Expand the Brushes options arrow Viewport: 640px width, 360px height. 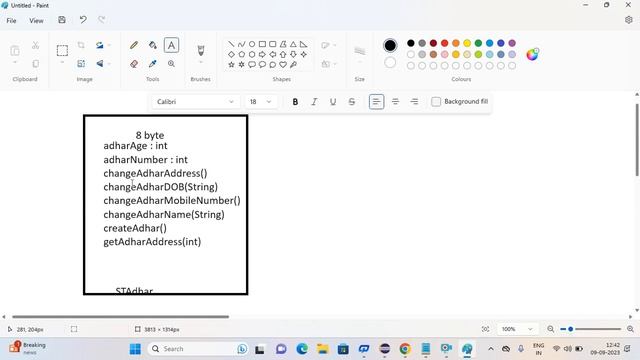pos(200,62)
